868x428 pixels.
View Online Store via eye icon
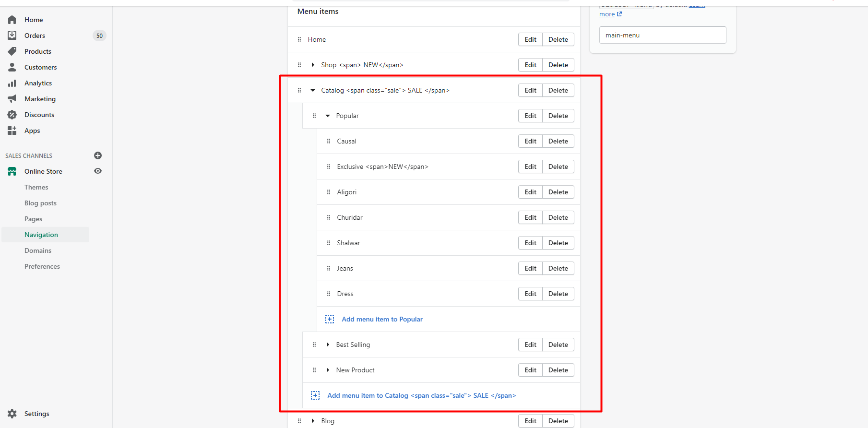point(98,171)
